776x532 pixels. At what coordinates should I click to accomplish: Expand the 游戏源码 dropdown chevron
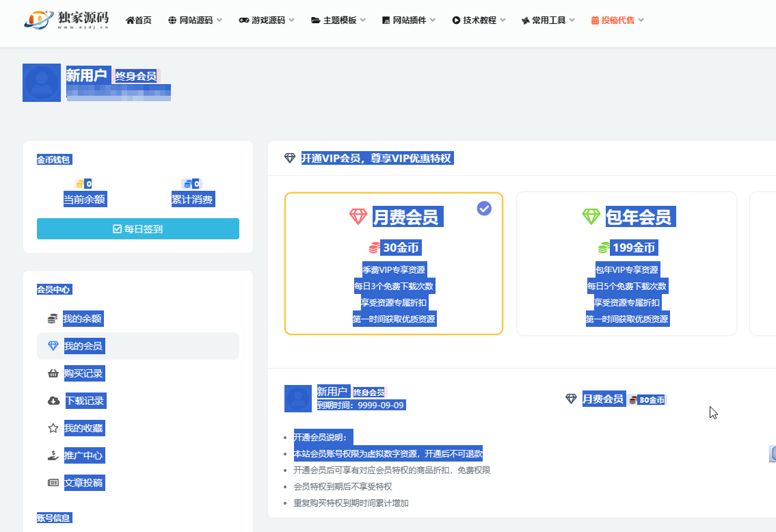[291, 21]
